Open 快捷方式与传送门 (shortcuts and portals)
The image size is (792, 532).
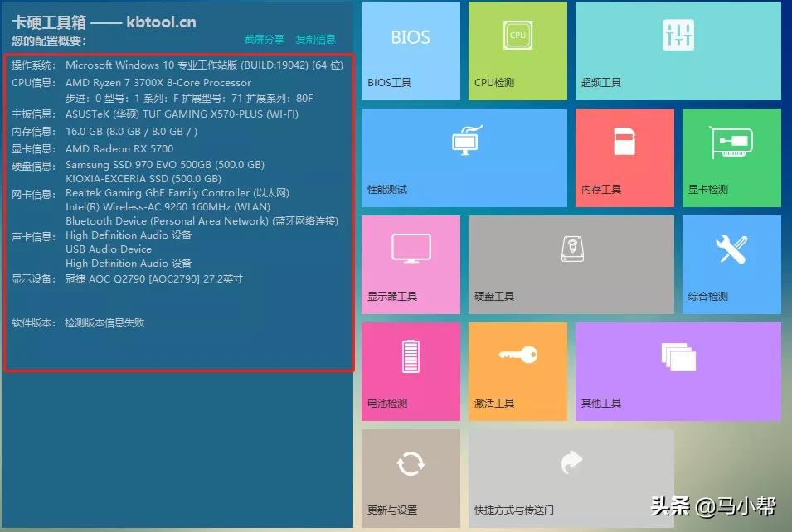pyautogui.click(x=571, y=479)
